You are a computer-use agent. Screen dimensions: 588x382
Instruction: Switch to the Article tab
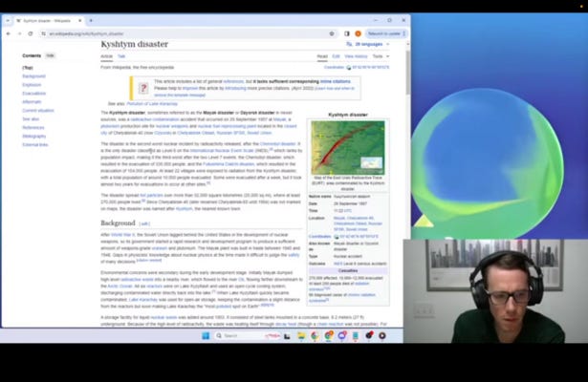[106, 56]
